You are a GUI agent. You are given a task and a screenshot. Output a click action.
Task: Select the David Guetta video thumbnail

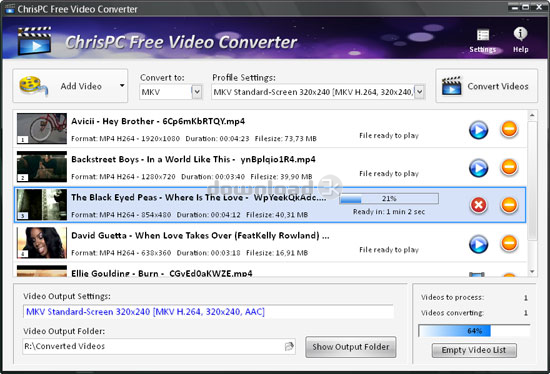pos(42,243)
